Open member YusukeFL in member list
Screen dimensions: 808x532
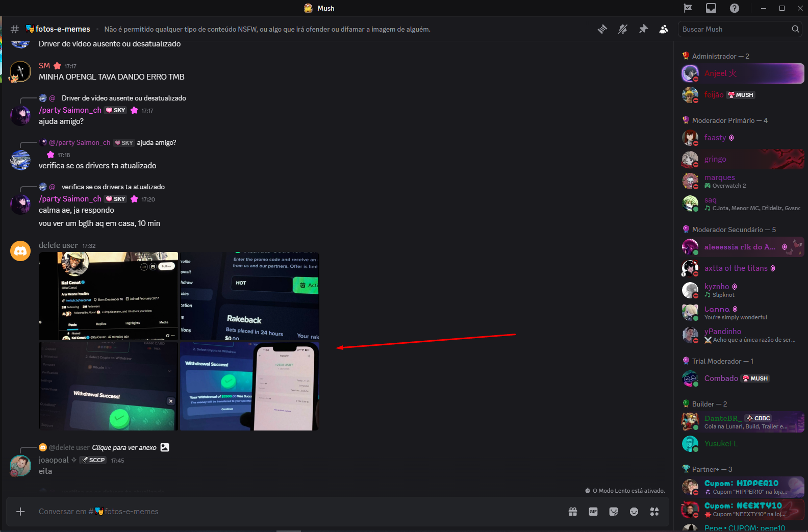(x=743, y=444)
